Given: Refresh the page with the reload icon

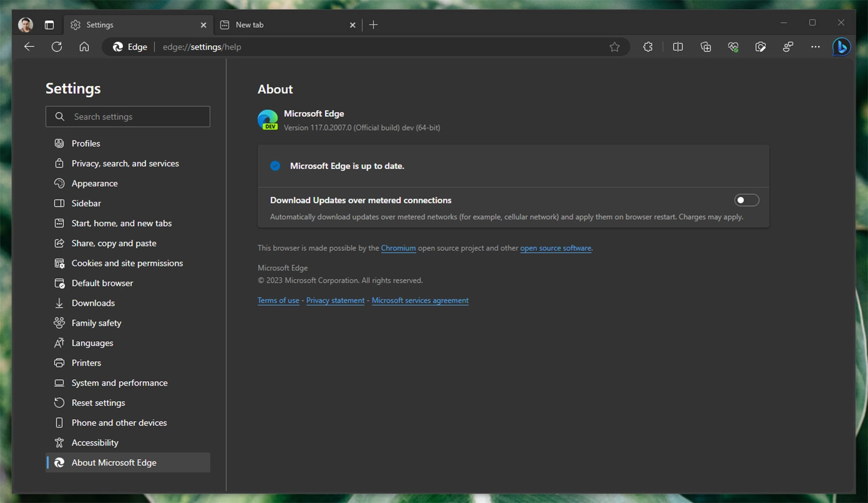Looking at the screenshot, I should [x=57, y=47].
